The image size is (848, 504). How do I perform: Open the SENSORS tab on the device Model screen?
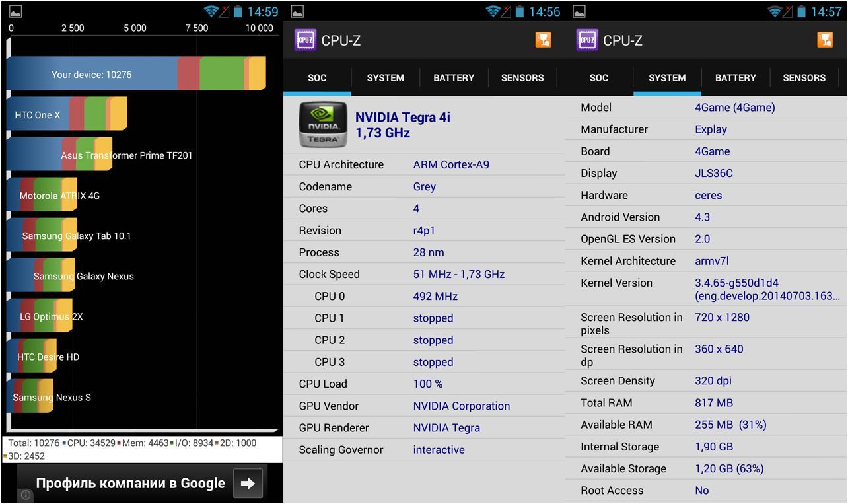[x=804, y=78]
